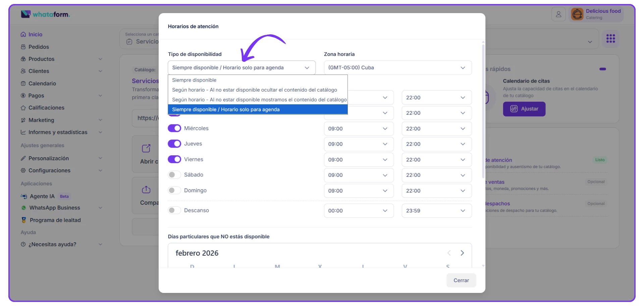
Task: Open the user profile icon
Action: 558,14
